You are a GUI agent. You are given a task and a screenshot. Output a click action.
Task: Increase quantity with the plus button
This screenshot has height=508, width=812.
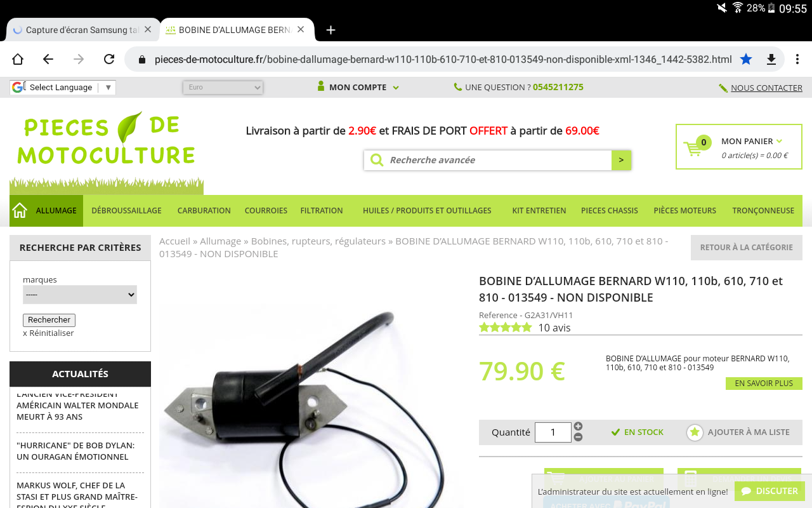coord(578,426)
